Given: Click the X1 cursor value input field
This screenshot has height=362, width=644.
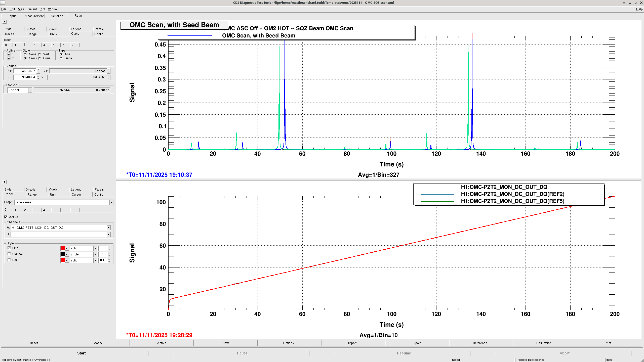Looking at the screenshot, I should 25,71.
